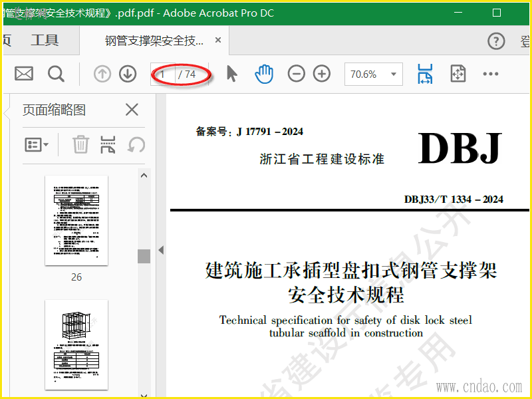Screen dimensions: 532x399
Task: Click the fit full page icon
Action: click(x=458, y=74)
